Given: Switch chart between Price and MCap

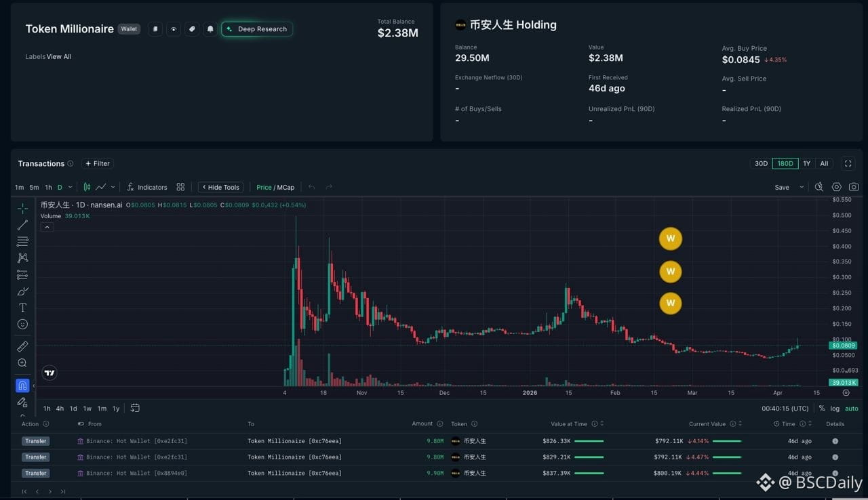Looking at the screenshot, I should click(275, 187).
